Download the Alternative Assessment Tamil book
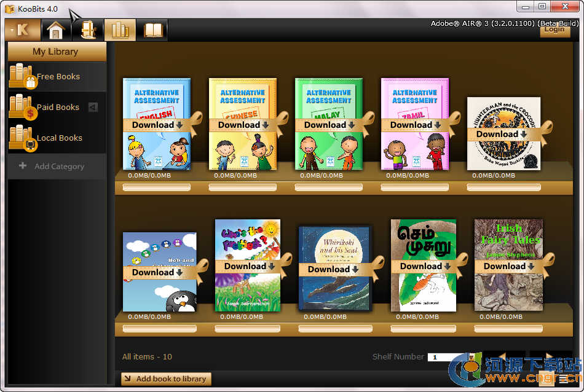This screenshot has height=392, width=584. 415,125
